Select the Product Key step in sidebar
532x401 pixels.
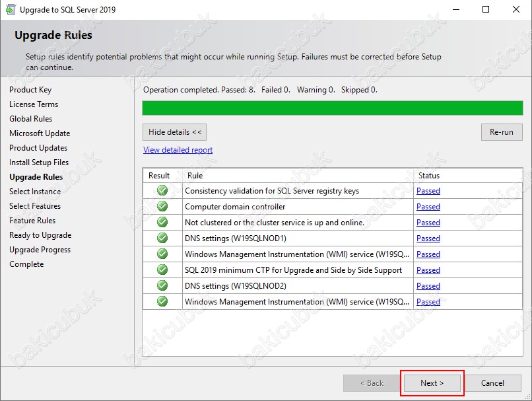point(30,90)
